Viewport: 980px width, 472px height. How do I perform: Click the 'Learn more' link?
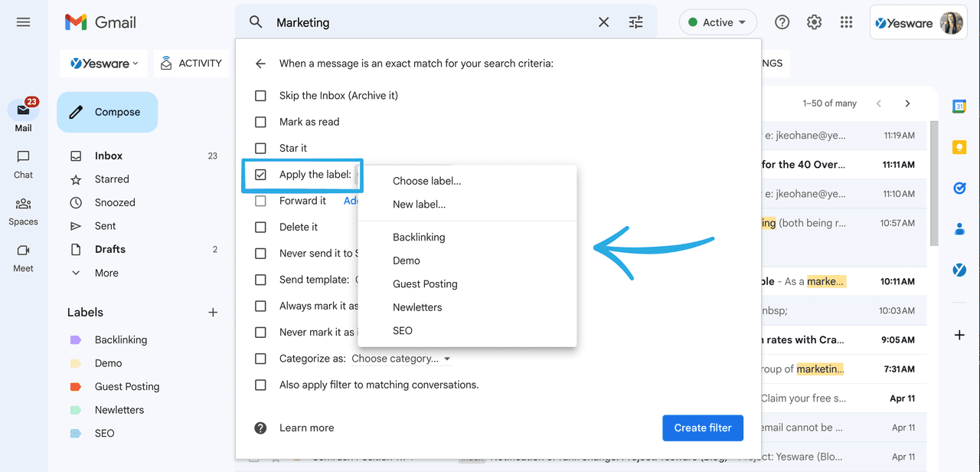[x=306, y=428]
